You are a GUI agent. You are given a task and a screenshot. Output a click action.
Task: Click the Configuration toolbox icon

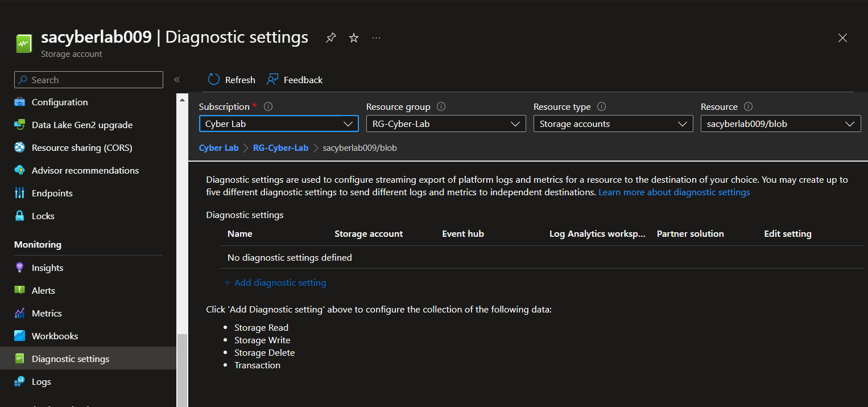tap(20, 102)
